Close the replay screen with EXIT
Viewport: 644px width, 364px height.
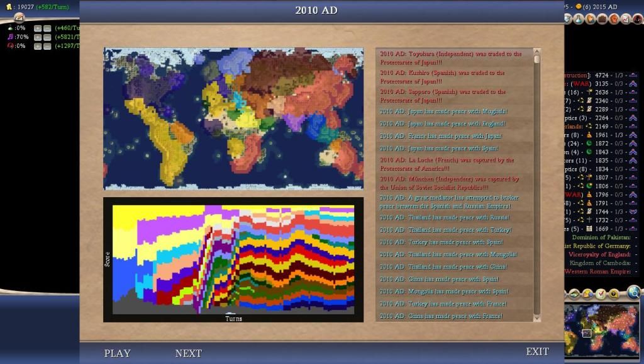tap(537, 351)
